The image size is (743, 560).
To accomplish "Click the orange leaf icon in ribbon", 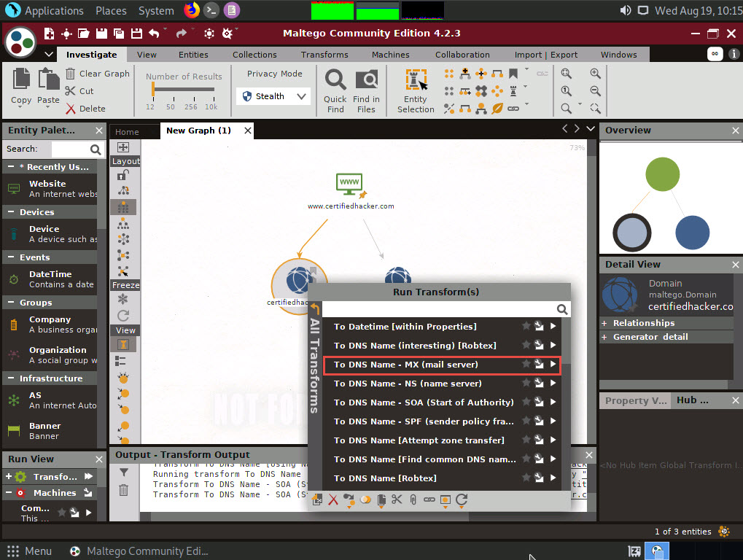I will [x=497, y=109].
